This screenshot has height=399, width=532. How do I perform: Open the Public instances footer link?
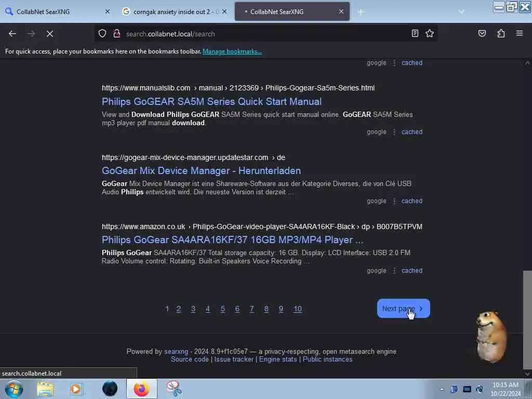327,360
